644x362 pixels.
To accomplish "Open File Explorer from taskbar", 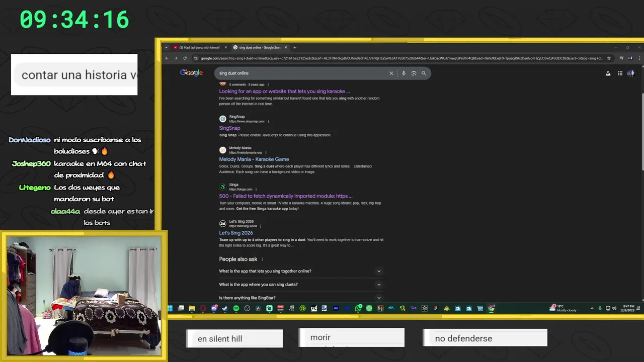I will pos(192,308).
